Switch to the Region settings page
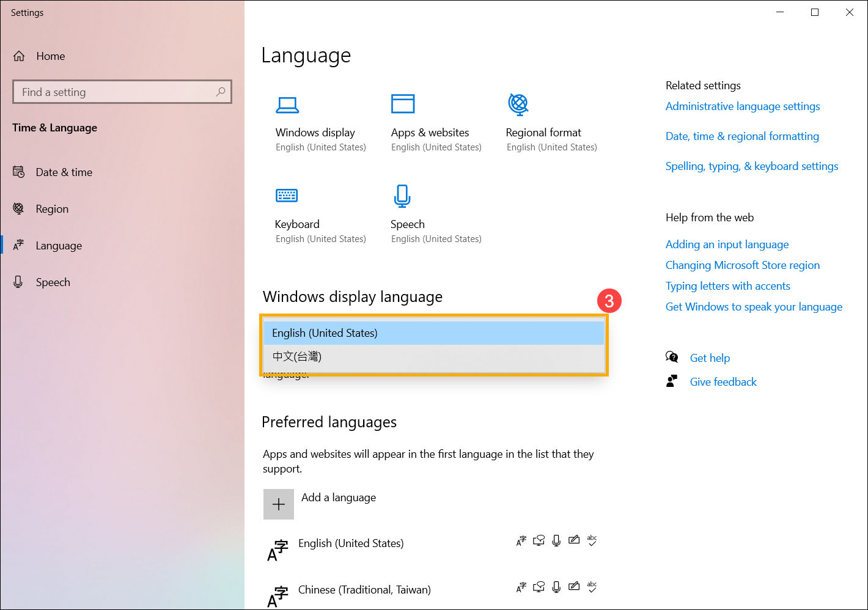The height and width of the screenshot is (610, 868). [x=53, y=208]
